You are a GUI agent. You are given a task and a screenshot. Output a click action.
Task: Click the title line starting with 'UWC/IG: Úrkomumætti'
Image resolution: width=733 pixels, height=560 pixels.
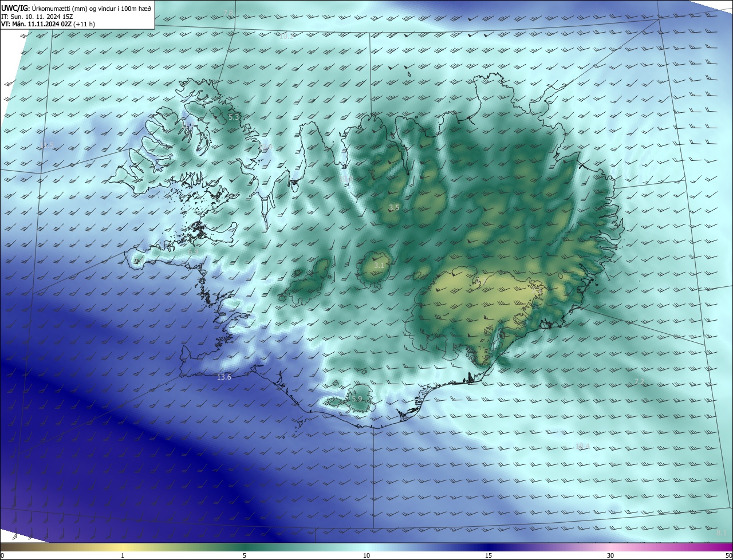tap(77, 7)
